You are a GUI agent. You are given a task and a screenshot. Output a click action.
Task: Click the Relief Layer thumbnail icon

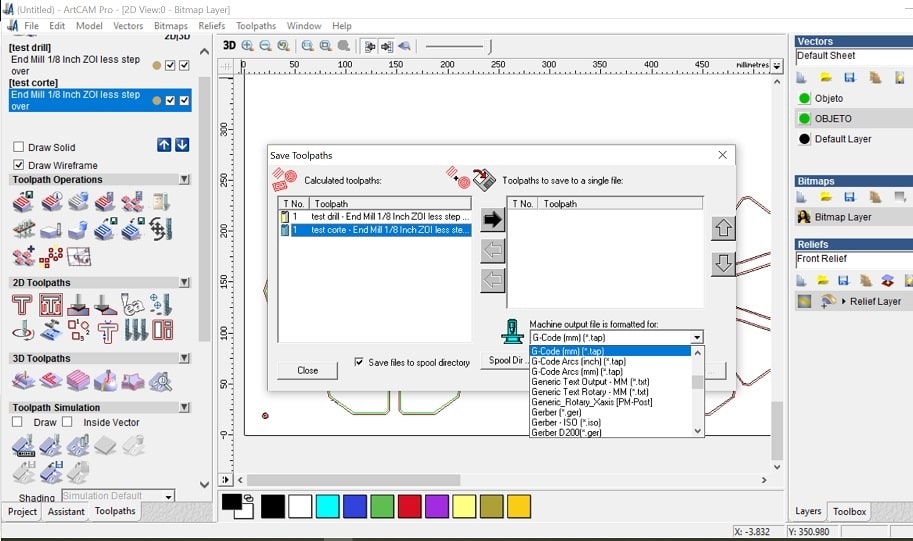pyautogui.click(x=804, y=301)
